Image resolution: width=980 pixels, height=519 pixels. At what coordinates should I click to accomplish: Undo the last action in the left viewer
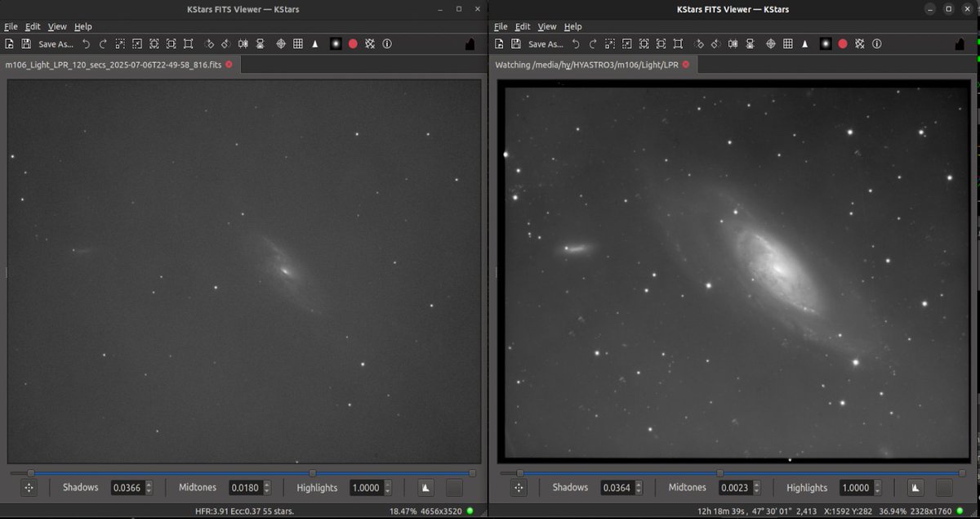tap(86, 43)
